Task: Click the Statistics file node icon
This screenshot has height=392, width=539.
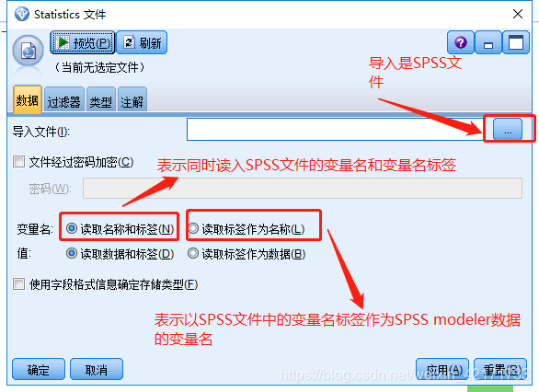Action: point(29,52)
